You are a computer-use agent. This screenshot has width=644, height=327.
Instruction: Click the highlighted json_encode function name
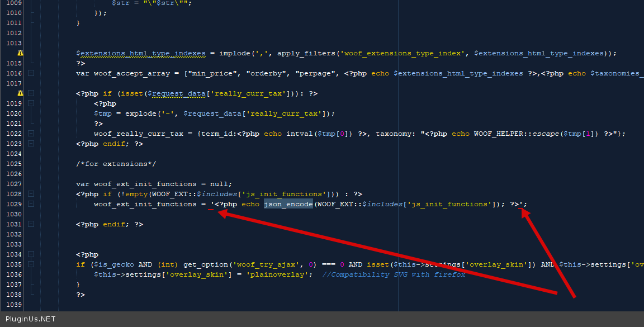coord(288,204)
